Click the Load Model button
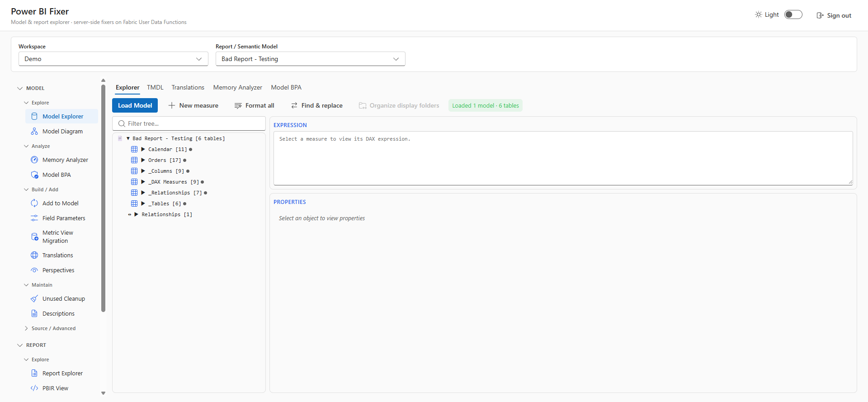Screen dimensions: 868x402 click(x=135, y=105)
